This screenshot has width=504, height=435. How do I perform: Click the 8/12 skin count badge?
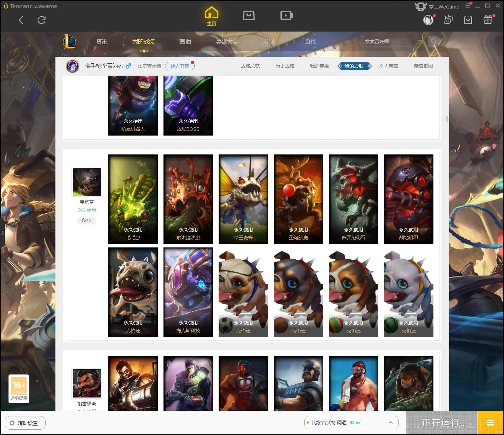pos(87,221)
